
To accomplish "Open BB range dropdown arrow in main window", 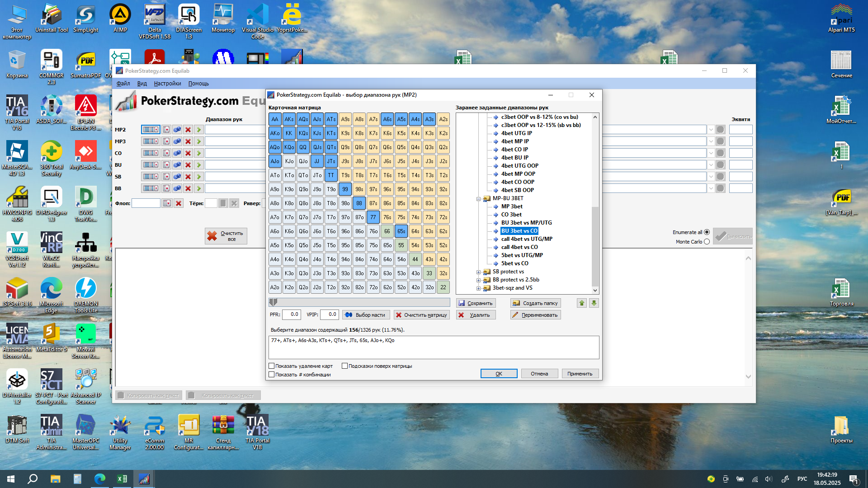I will pyautogui.click(x=711, y=188).
